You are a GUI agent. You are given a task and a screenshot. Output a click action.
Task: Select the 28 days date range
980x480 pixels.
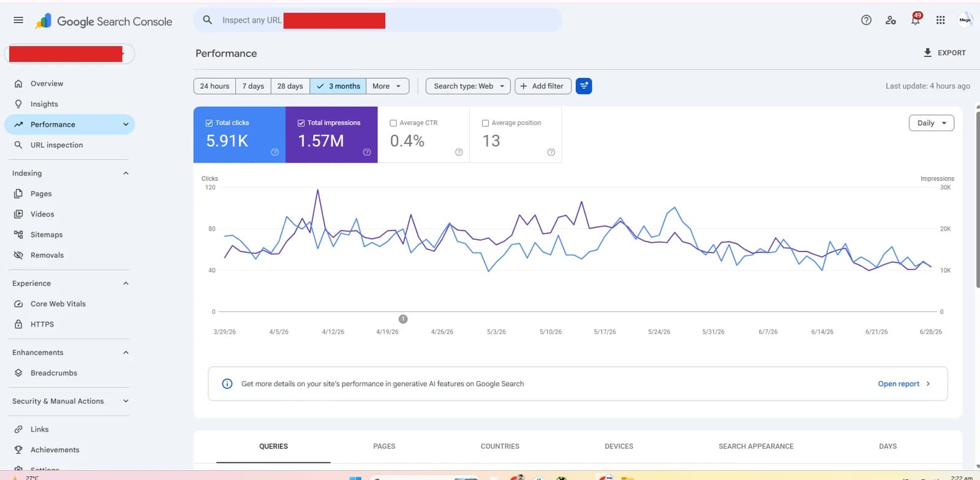(x=290, y=86)
